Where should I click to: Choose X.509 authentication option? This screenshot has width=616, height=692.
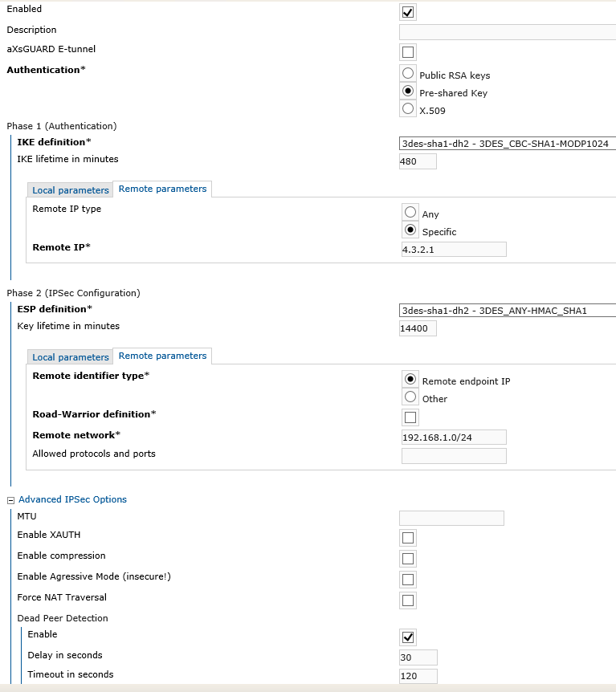408,108
